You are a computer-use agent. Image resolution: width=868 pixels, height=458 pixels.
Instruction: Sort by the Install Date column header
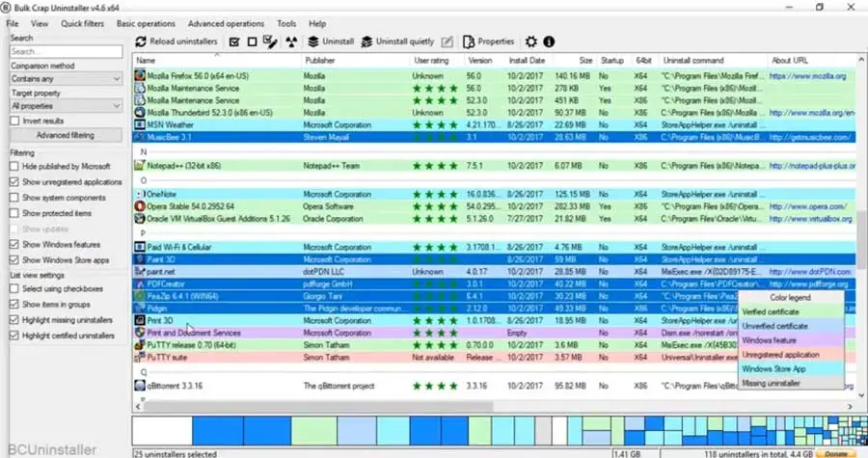(x=529, y=61)
